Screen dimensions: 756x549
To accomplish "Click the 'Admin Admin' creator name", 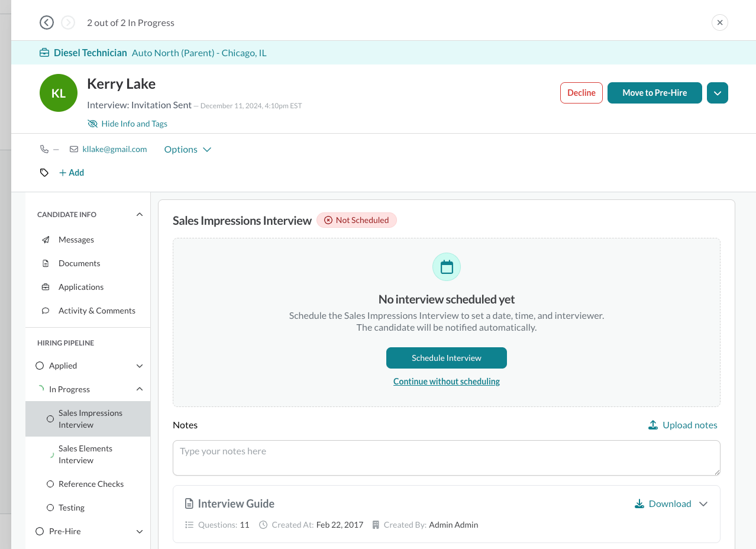I will click(454, 525).
